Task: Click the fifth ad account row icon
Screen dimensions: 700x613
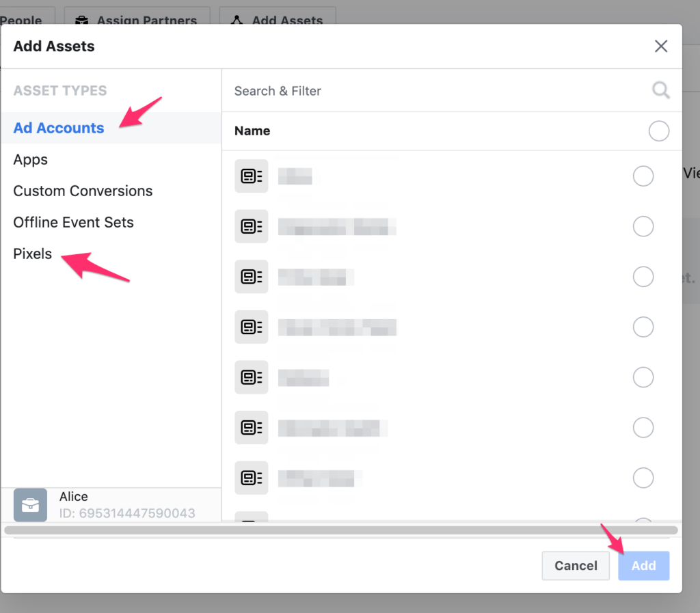Action: tap(251, 377)
